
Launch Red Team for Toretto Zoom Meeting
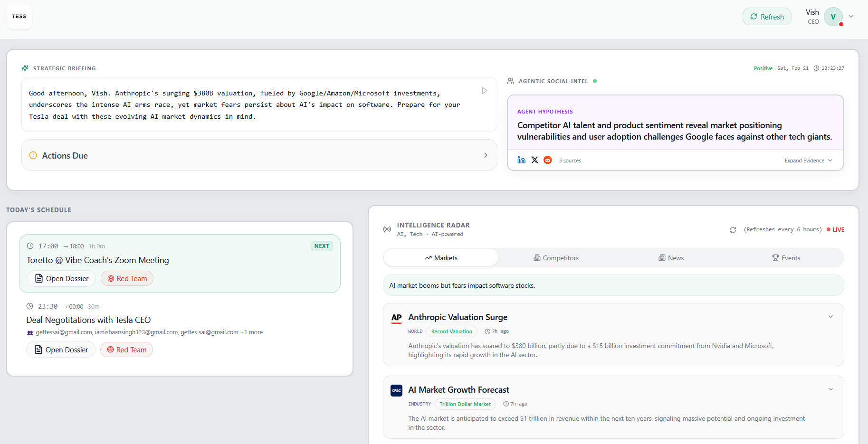click(127, 279)
